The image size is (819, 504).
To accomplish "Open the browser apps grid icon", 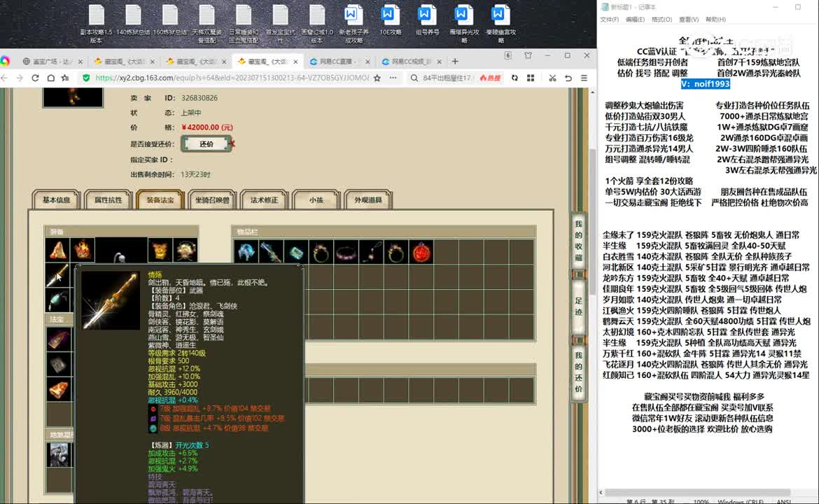I will click(531, 78).
